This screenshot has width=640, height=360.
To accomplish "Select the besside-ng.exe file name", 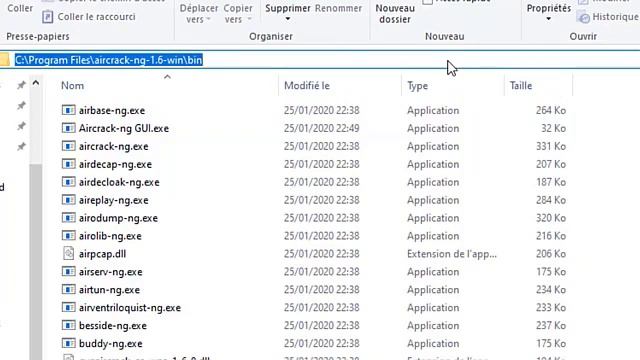I will coord(113,326).
